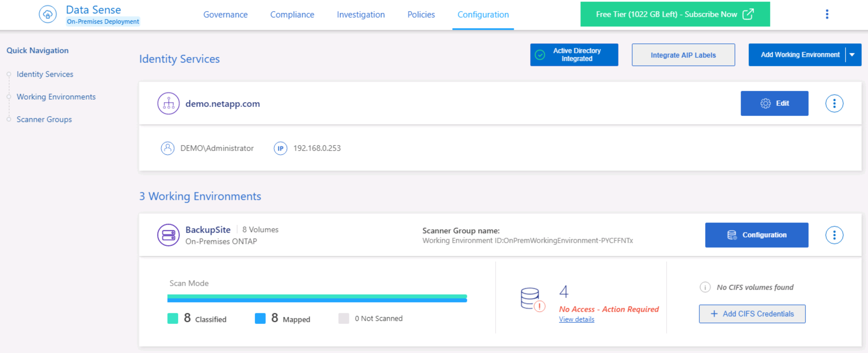The width and height of the screenshot is (868, 353).
Task: Open the demo.netapp.com options menu
Action: [x=834, y=103]
